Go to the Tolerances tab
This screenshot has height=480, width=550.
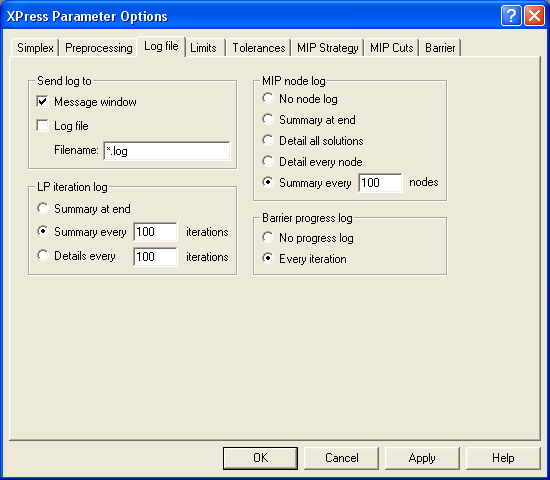pos(259,48)
